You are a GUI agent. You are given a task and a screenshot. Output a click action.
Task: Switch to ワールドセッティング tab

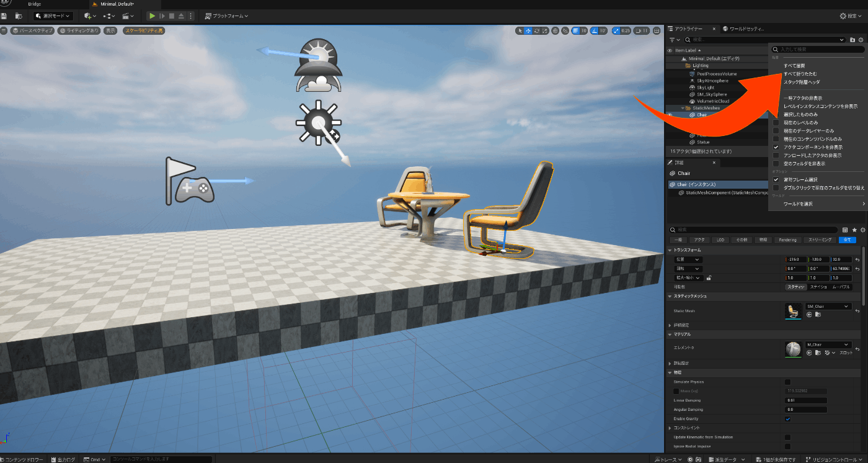coord(746,29)
